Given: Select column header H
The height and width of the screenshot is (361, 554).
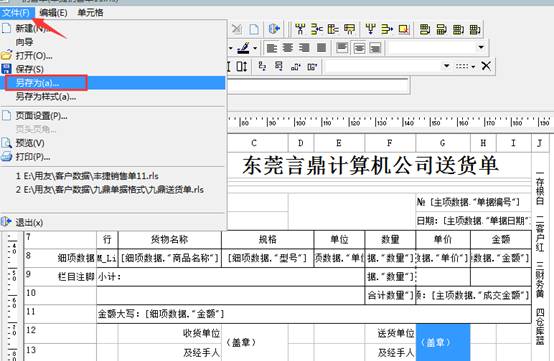Looking at the screenshot, I should click(x=483, y=143).
